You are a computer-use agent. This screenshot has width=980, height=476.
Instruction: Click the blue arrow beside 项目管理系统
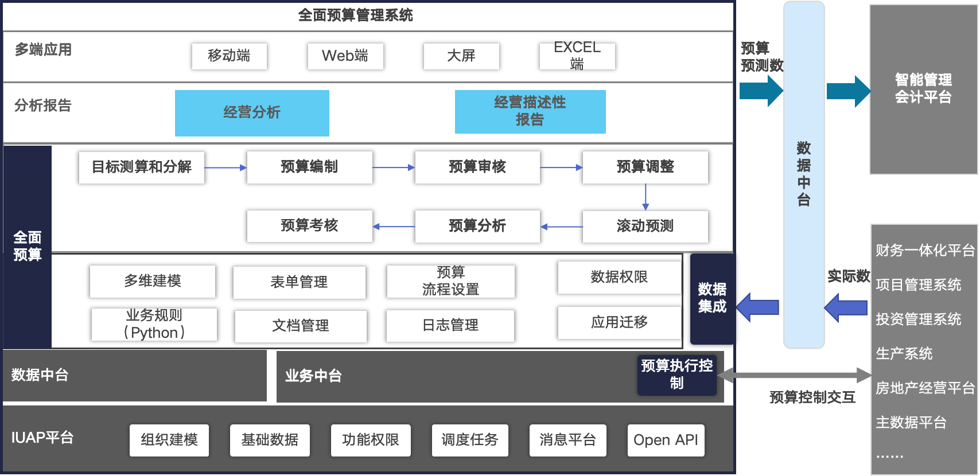(846, 307)
